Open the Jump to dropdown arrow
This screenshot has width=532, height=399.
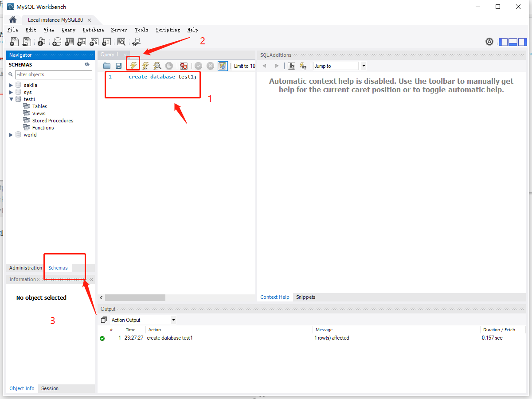point(364,66)
